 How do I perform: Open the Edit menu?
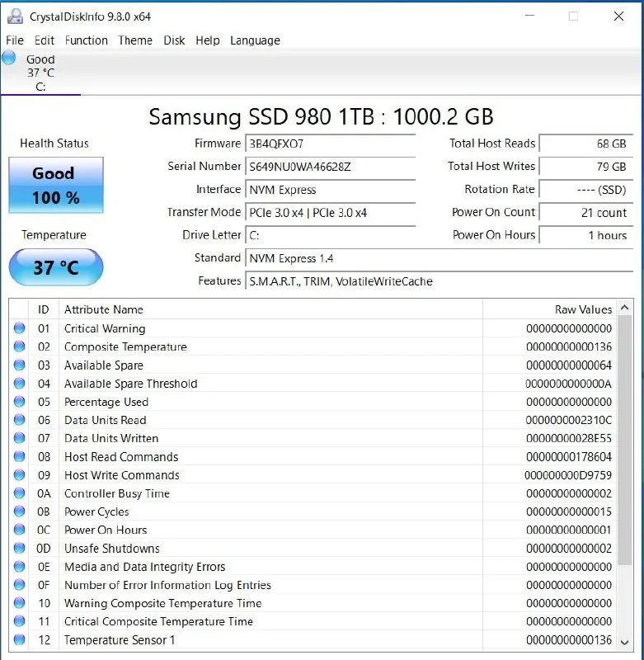[45, 40]
